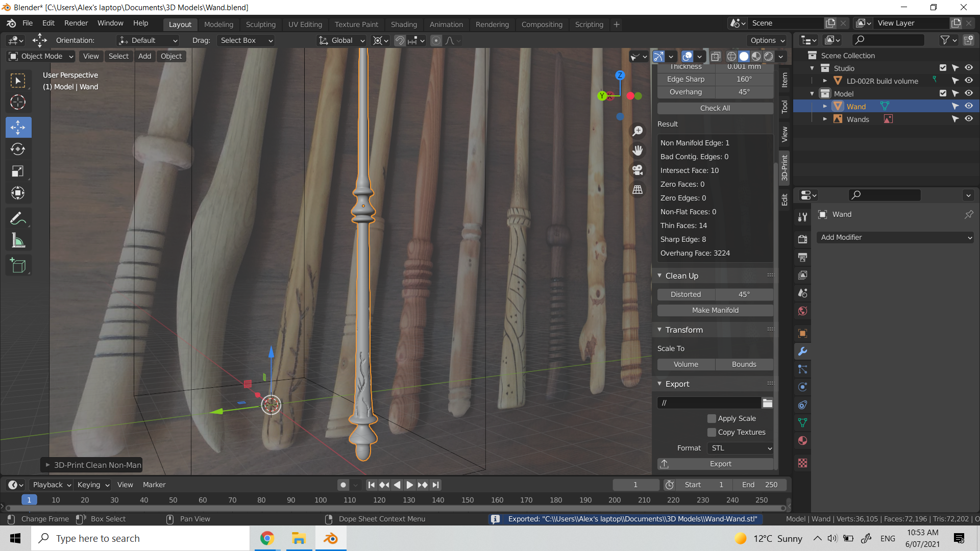Click the Make Manifold button
Screen dimensions: 980x551
[x=715, y=310]
